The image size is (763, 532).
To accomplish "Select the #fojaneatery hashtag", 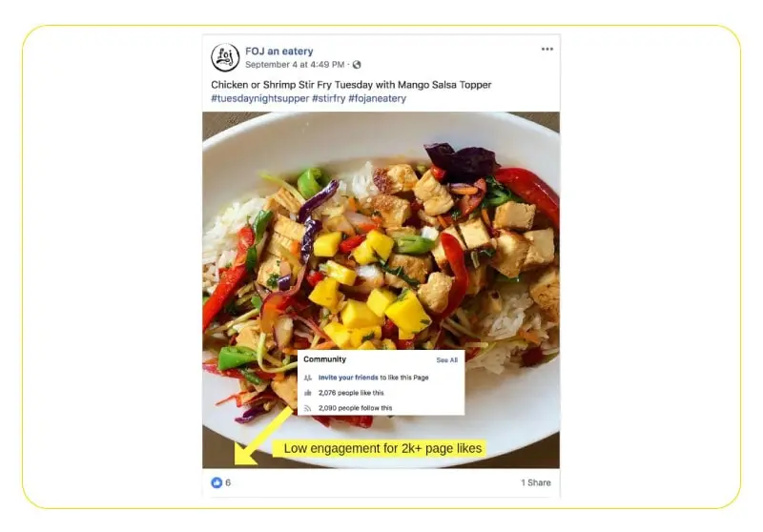I will click(377, 98).
